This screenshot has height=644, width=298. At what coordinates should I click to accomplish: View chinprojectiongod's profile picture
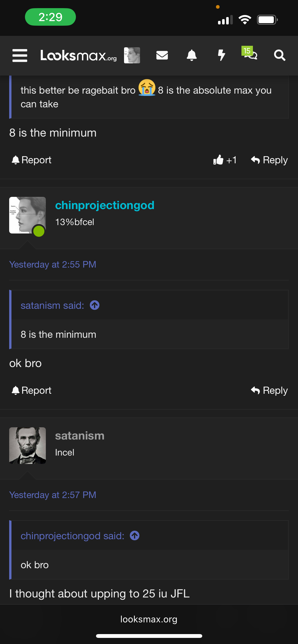(28, 215)
